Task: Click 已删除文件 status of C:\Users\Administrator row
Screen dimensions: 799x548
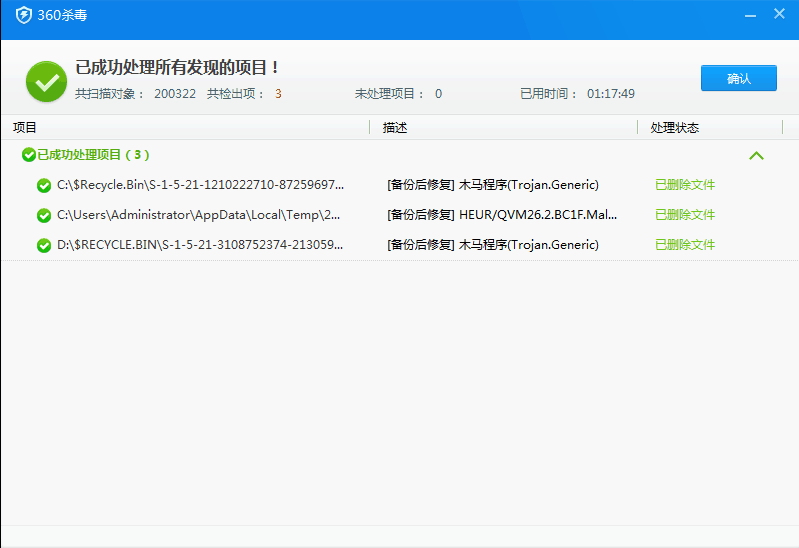Action: pos(685,215)
